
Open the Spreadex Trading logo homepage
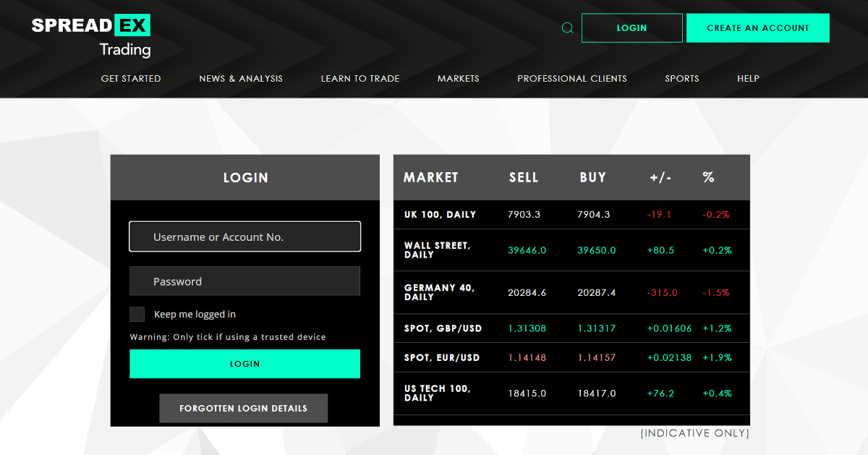91,36
